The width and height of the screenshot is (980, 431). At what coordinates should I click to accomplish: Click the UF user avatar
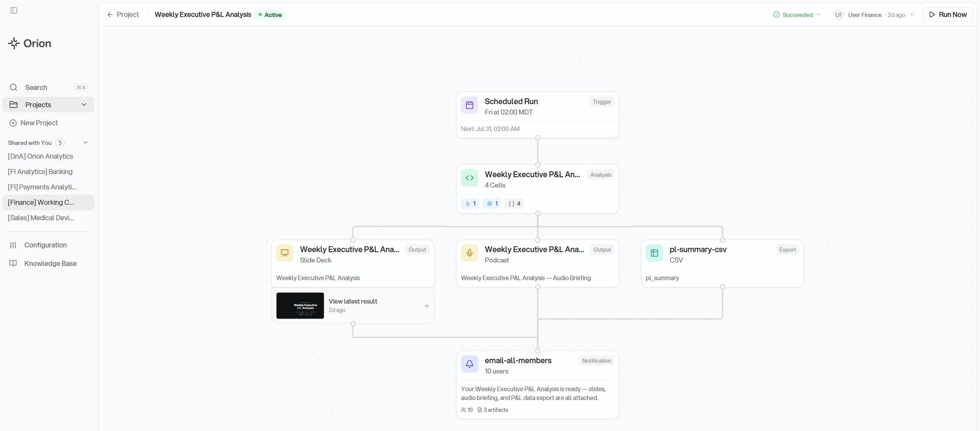pyautogui.click(x=839, y=15)
